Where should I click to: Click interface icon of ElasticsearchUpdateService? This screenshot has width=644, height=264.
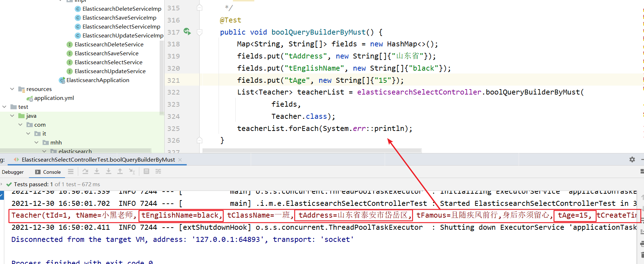click(x=70, y=71)
